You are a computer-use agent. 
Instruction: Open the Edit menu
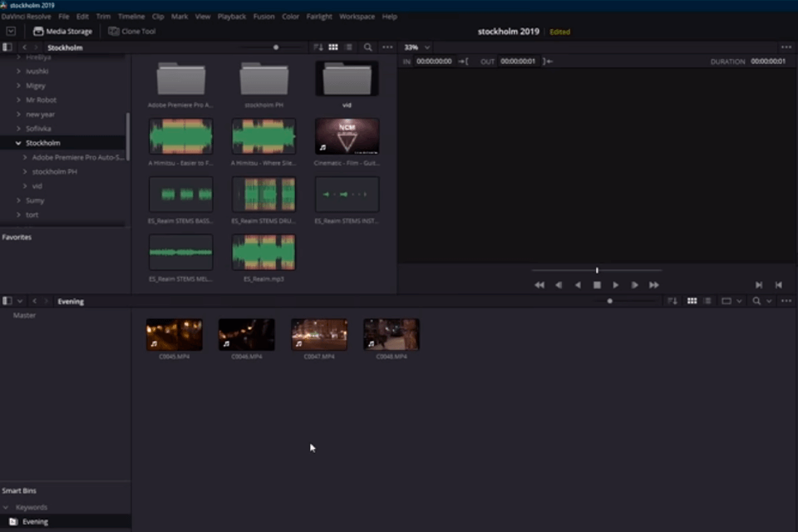pos(82,17)
